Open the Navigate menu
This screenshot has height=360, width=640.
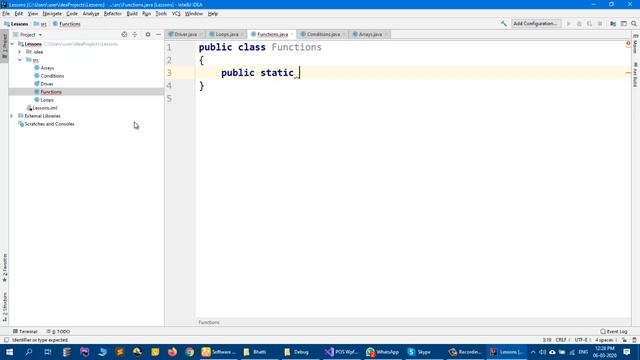pyautogui.click(x=52, y=13)
